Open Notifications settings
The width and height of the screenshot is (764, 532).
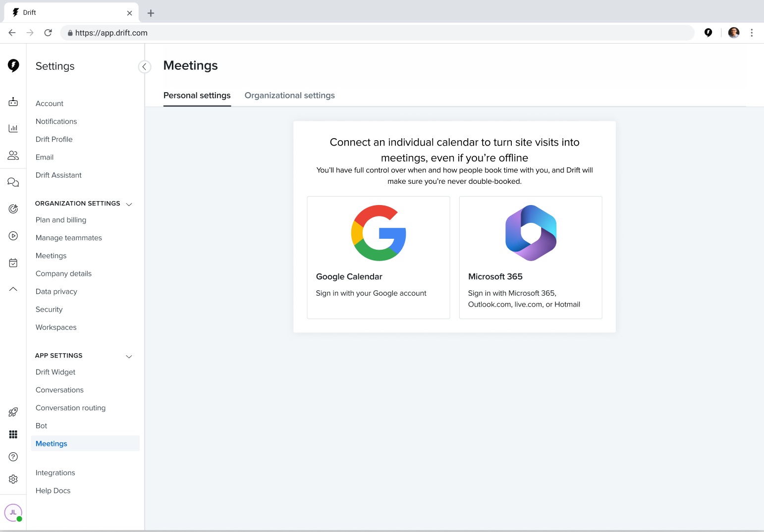pos(56,121)
